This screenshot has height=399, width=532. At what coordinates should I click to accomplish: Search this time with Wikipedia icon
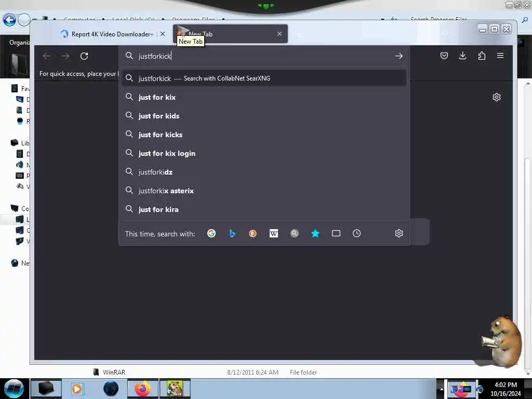point(273,233)
